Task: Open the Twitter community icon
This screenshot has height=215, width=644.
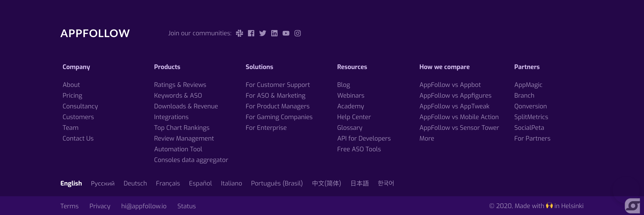Action: (263, 33)
